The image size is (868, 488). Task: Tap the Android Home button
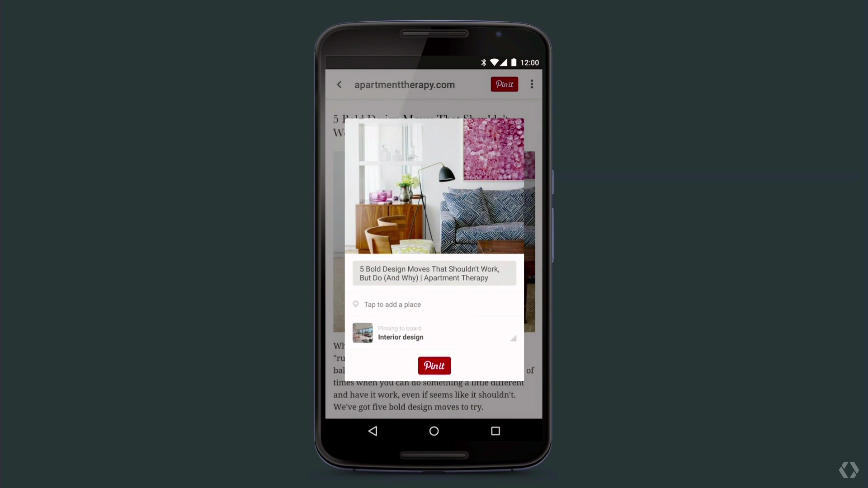(434, 431)
